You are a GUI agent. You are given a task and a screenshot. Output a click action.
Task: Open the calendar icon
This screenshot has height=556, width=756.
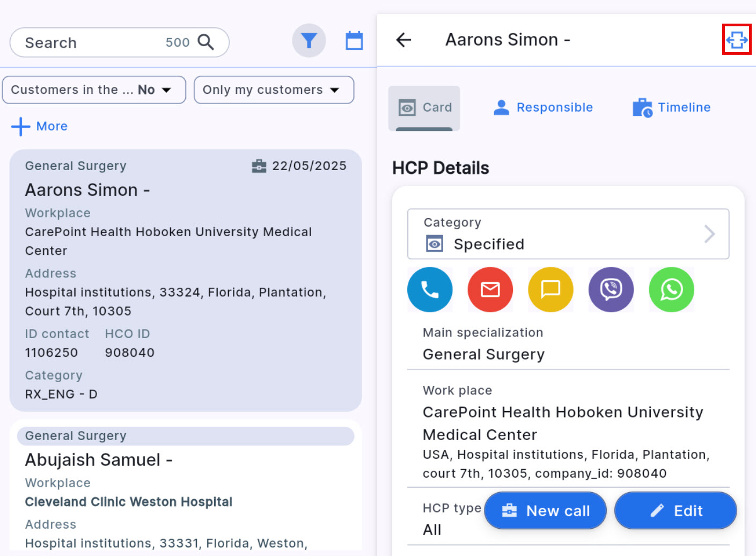[x=354, y=41]
